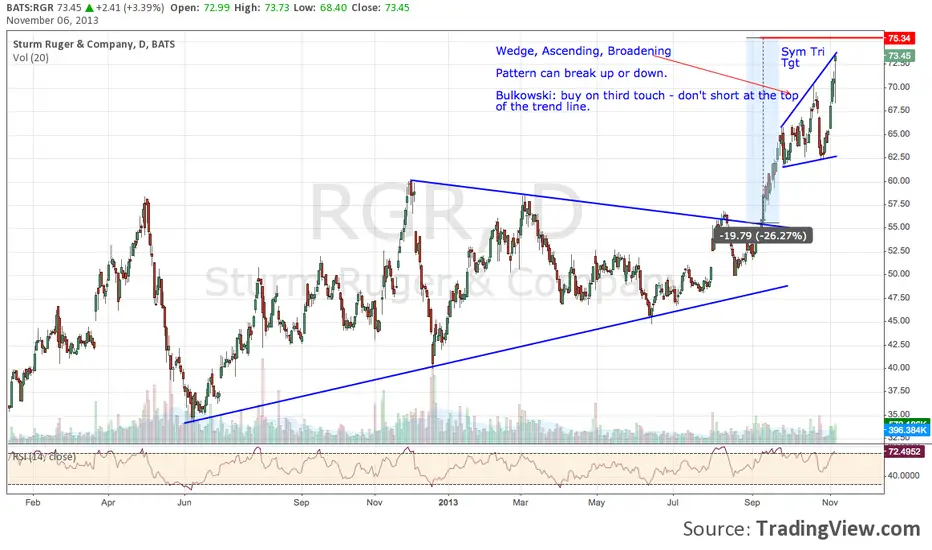Click the Jun label on time axis

[x=185, y=502]
